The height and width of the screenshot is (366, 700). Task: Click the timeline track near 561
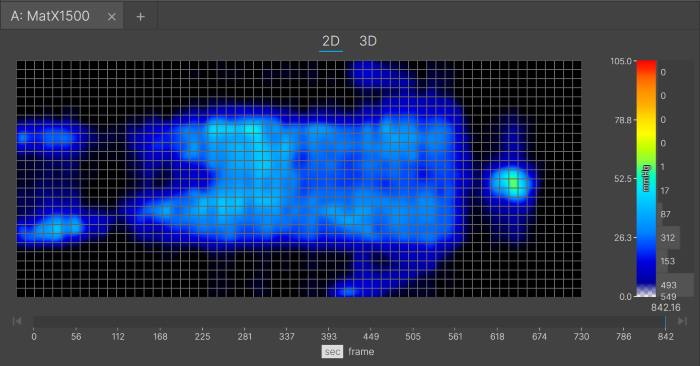(455, 322)
